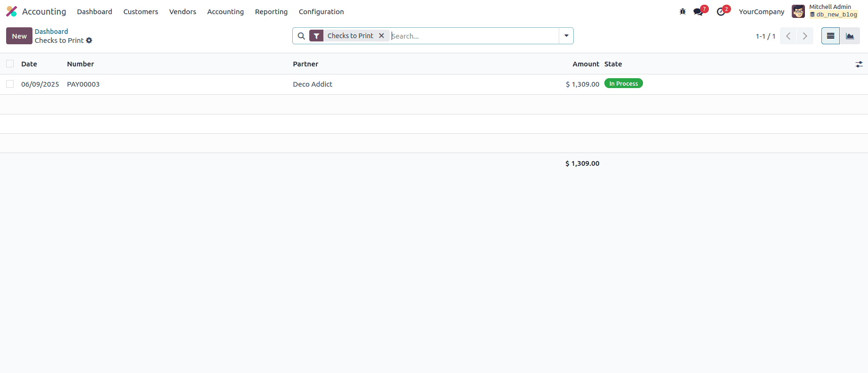Expand the search options dropdown arrow
868x373 pixels.
pyautogui.click(x=566, y=36)
